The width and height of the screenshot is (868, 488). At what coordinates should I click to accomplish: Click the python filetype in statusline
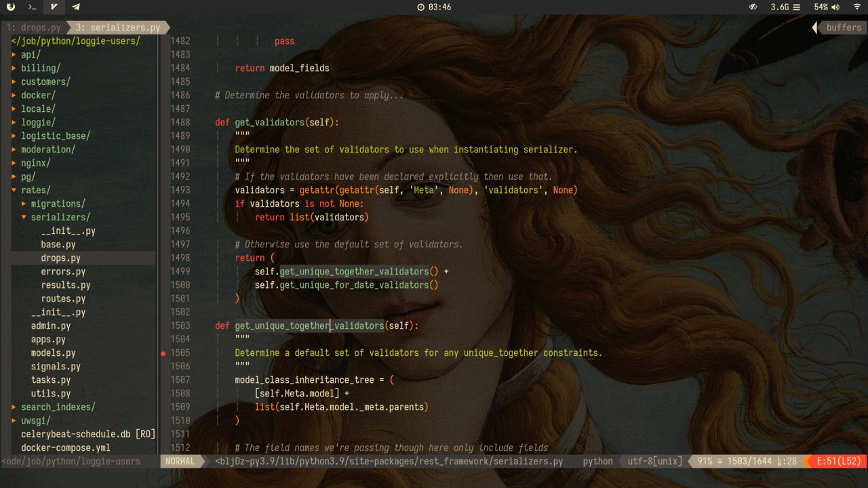(598, 462)
